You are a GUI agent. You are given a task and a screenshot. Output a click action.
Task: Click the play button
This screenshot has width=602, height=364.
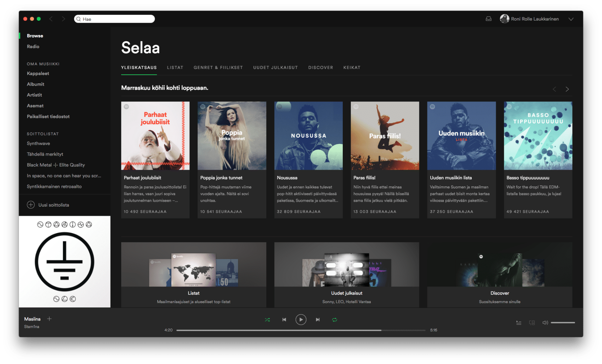(301, 319)
